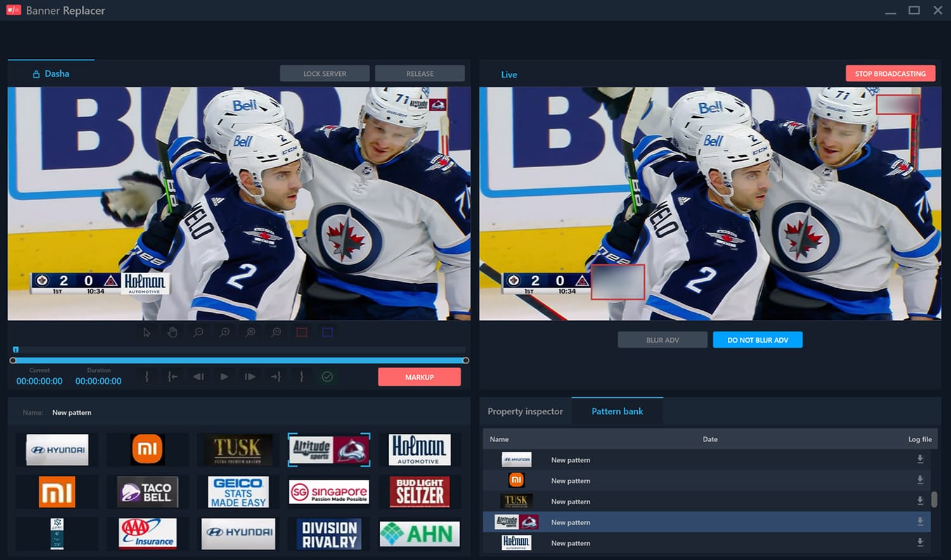Click the LOCK SERVER button

(325, 73)
